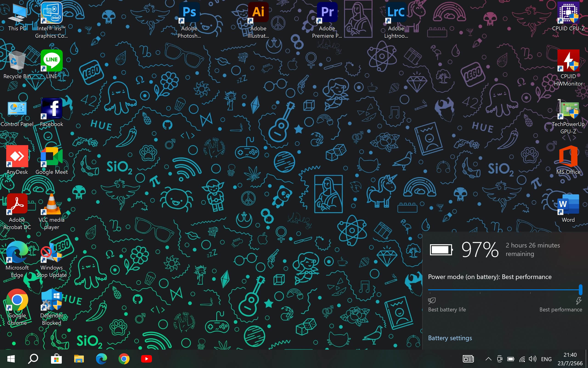Expand hidden system tray icons
Image resolution: width=588 pixels, height=368 pixels.
pos(488,359)
